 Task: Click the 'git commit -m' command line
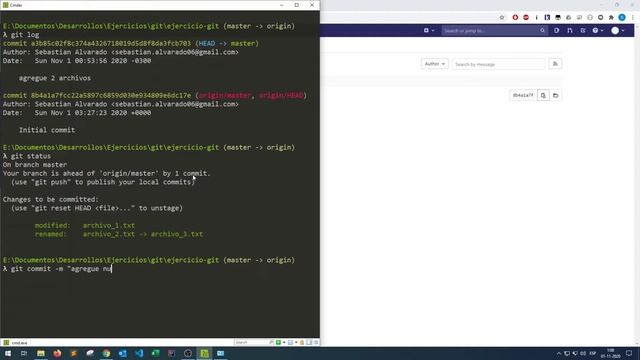57,269
